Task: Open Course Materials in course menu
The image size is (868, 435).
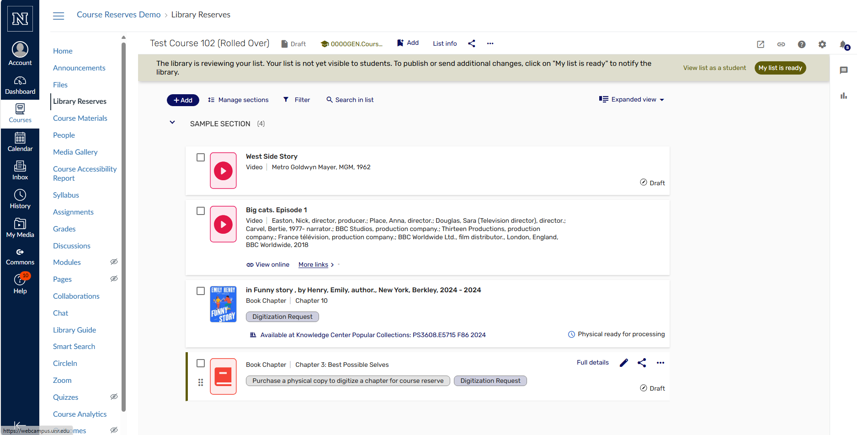Action: coord(80,118)
